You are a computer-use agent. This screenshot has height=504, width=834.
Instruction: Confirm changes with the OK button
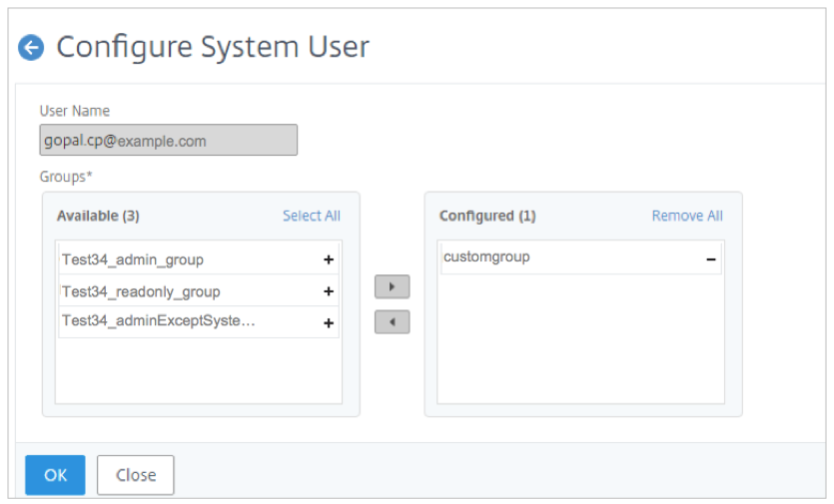pyautogui.click(x=55, y=475)
